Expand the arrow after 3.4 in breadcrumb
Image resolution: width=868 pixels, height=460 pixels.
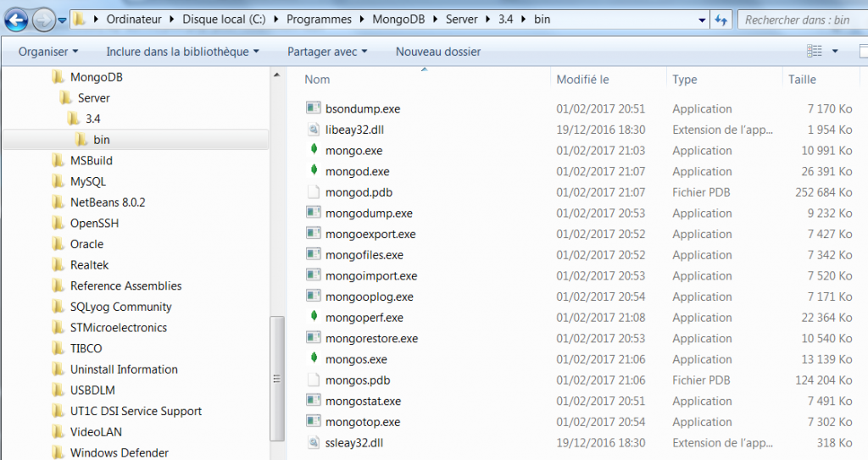523,19
